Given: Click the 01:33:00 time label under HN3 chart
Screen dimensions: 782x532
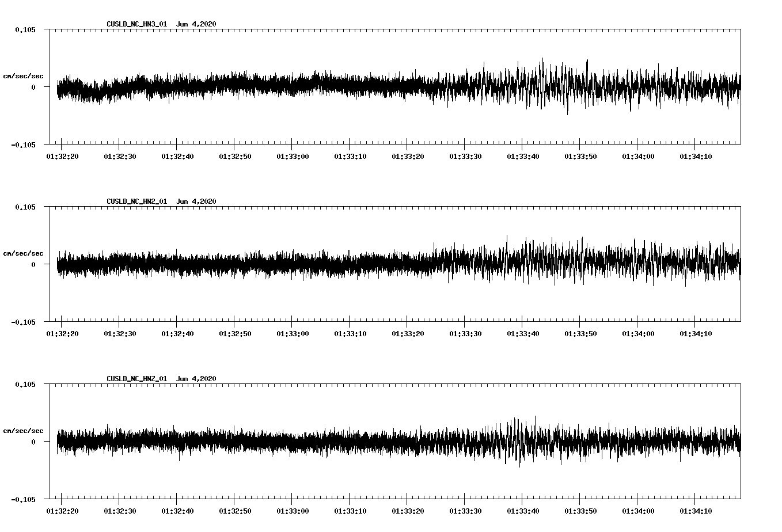Looking at the screenshot, I should coord(293,156).
